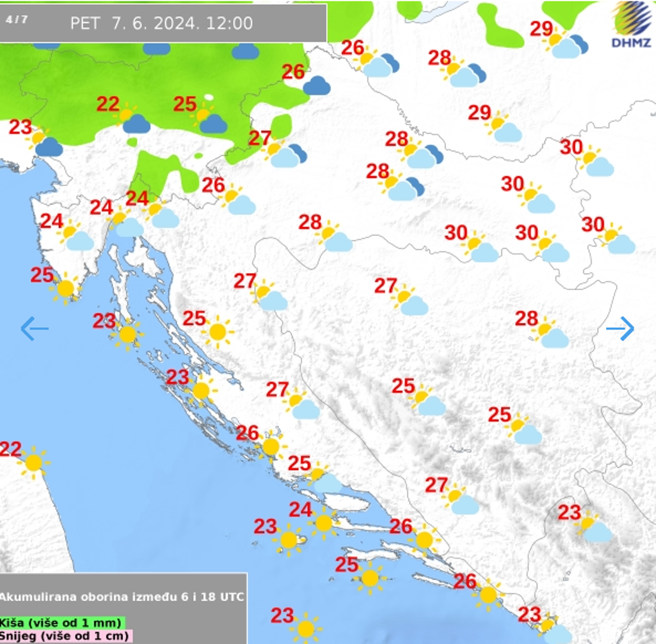The height and width of the screenshot is (644, 656).
Task: Click the partly cloudy icon beside the lone 28 east of the 27s
Action: pyautogui.click(x=551, y=335)
